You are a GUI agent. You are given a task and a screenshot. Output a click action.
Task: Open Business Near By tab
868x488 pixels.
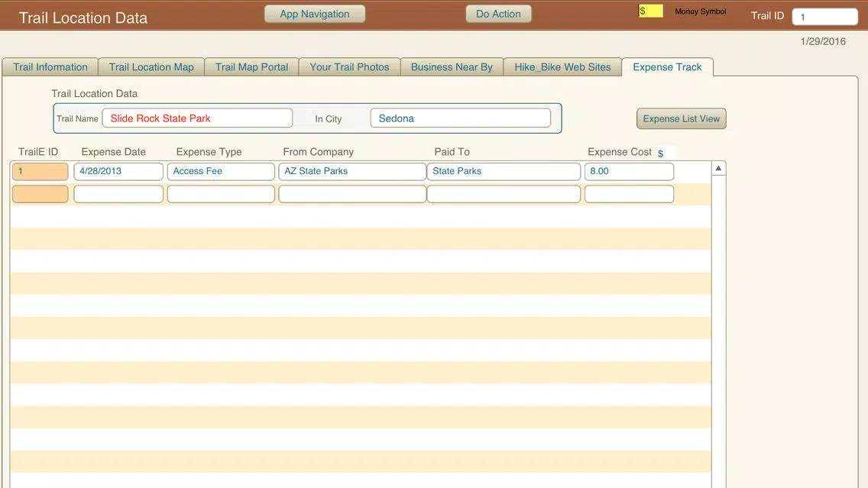tap(451, 67)
